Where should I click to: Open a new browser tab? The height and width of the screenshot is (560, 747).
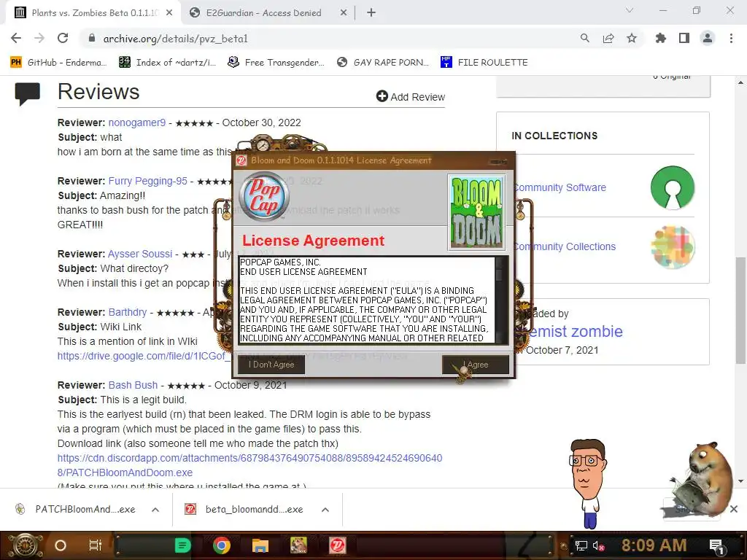pos(371,13)
